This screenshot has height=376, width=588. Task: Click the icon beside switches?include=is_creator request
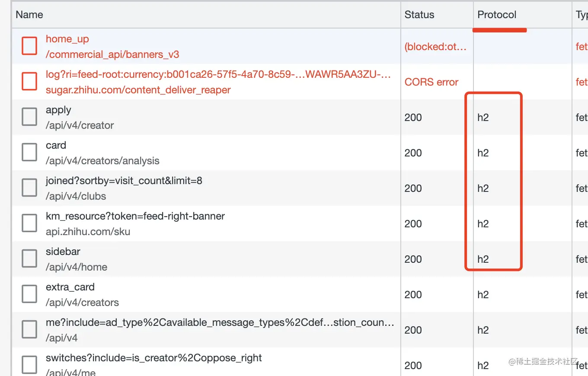(x=29, y=365)
